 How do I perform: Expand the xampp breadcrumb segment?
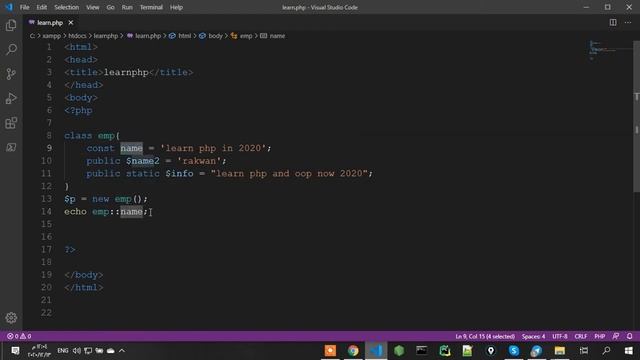(52, 36)
